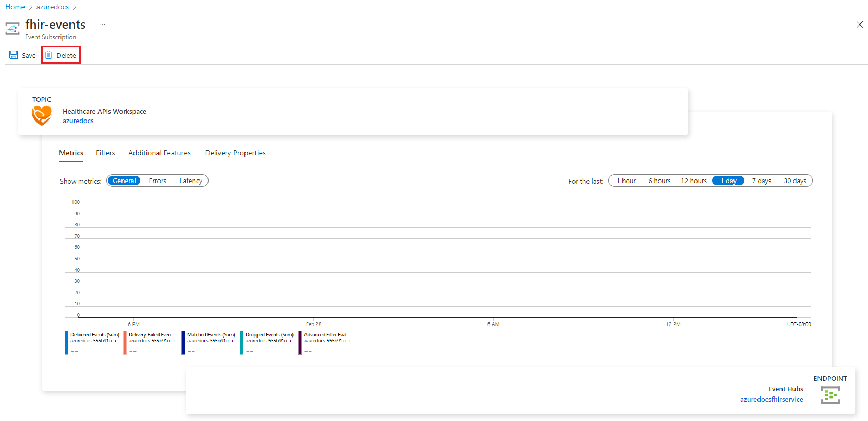Click Delivery Failed Events orange legend swatch
Viewport: 868px width, 421px height.
pyautogui.click(x=125, y=342)
